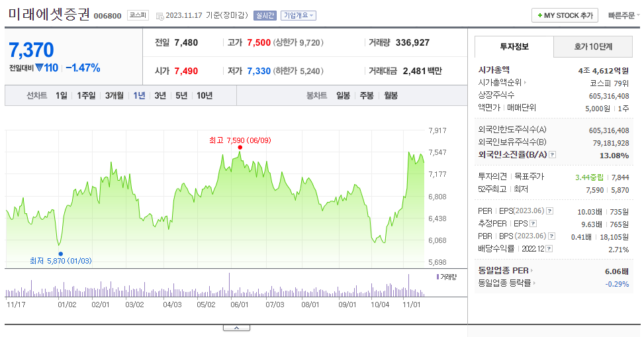Click the 거래량 value 336,927
This screenshot has height=337, width=644.
pyautogui.click(x=412, y=42)
